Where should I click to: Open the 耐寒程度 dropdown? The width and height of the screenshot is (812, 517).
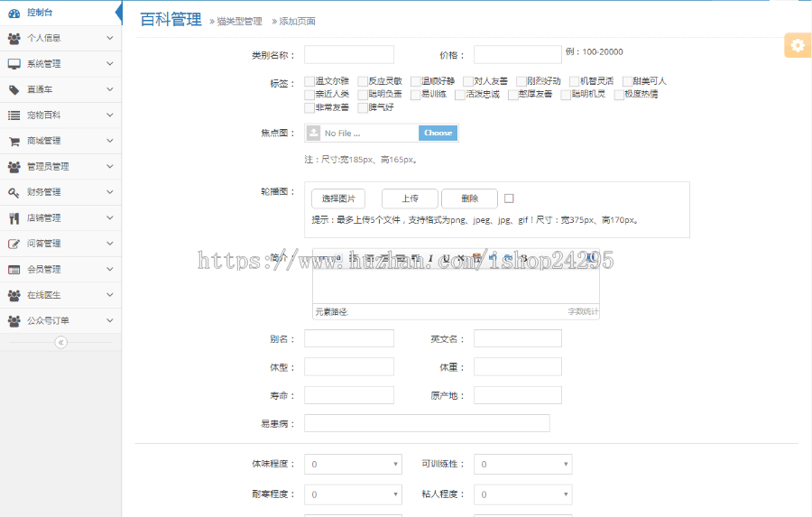(x=353, y=494)
